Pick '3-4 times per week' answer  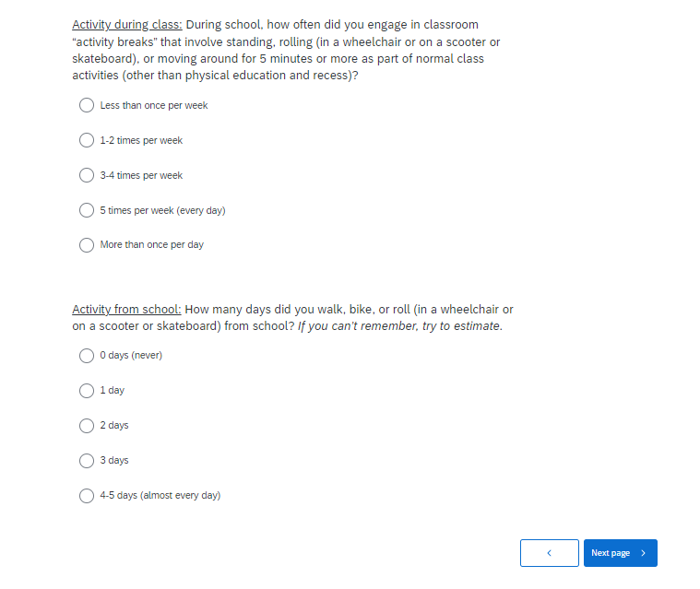pos(87,175)
